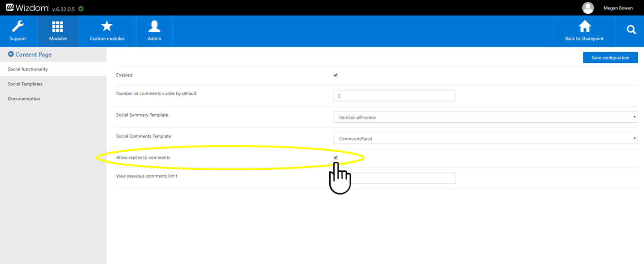Open the Modules grid icon
Screen dimensions: 644x264
58,26
